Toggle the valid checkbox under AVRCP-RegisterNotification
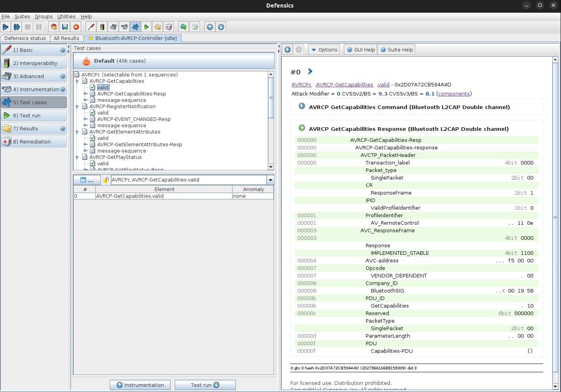This screenshot has height=392, width=561. pos(92,113)
